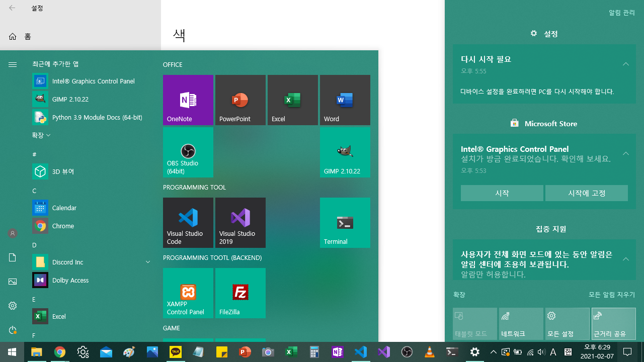The height and width of the screenshot is (362, 644).
Task: Click the volume icon in system tray
Action: point(541,352)
